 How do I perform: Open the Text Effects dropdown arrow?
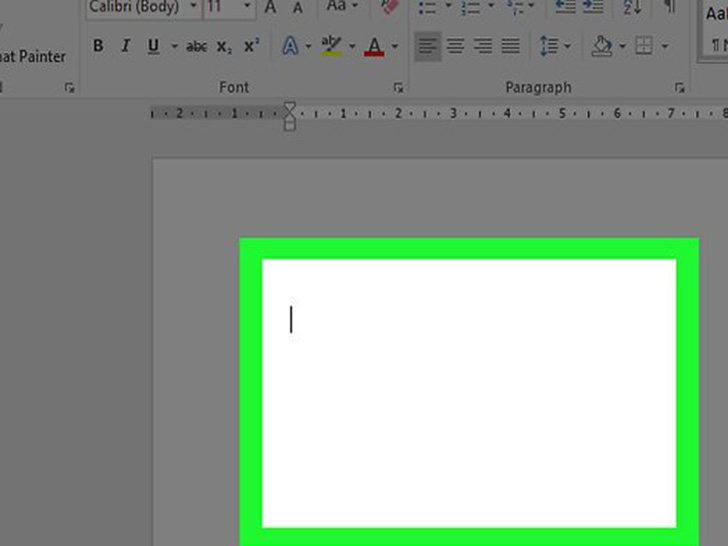pyautogui.click(x=308, y=46)
